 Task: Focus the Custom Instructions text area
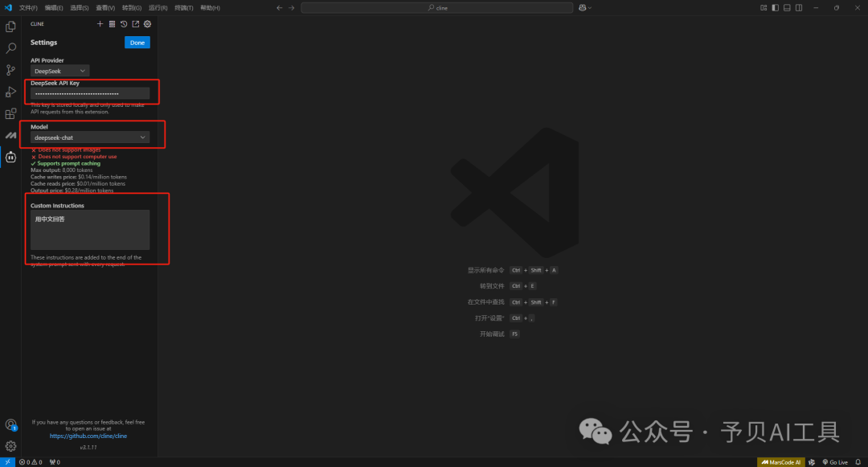click(90, 230)
